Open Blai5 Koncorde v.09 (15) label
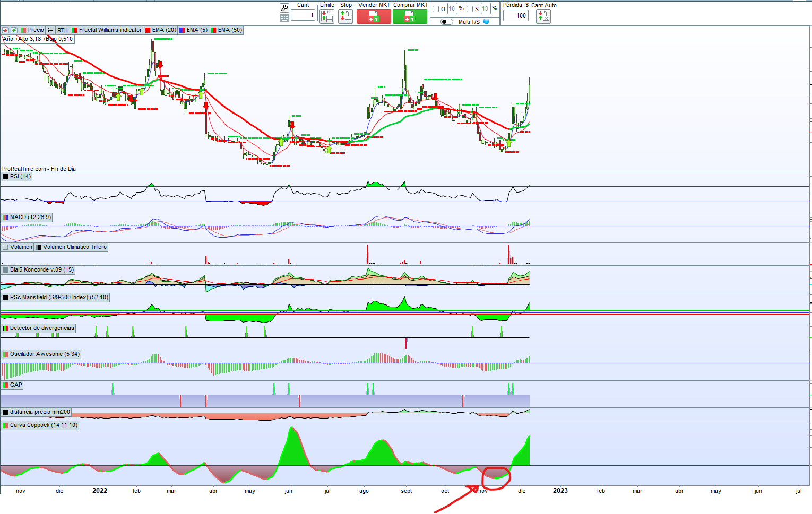812x514 pixels. click(x=42, y=270)
